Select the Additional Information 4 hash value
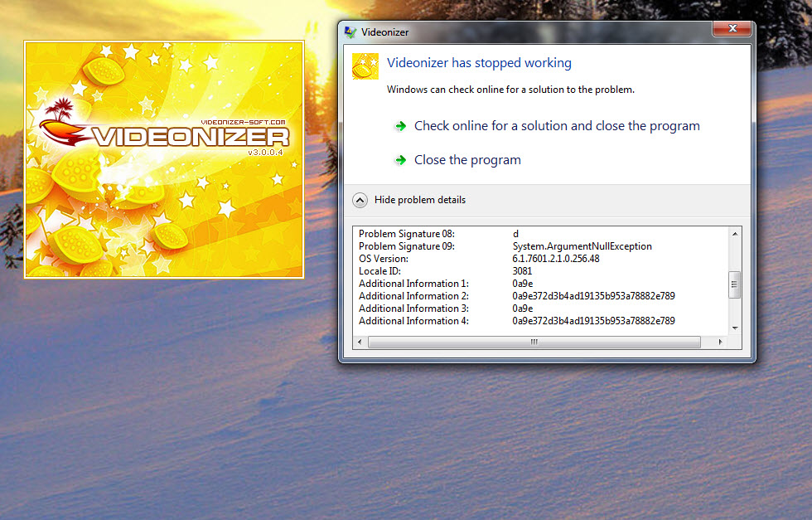The height and width of the screenshot is (520, 812). (593, 321)
